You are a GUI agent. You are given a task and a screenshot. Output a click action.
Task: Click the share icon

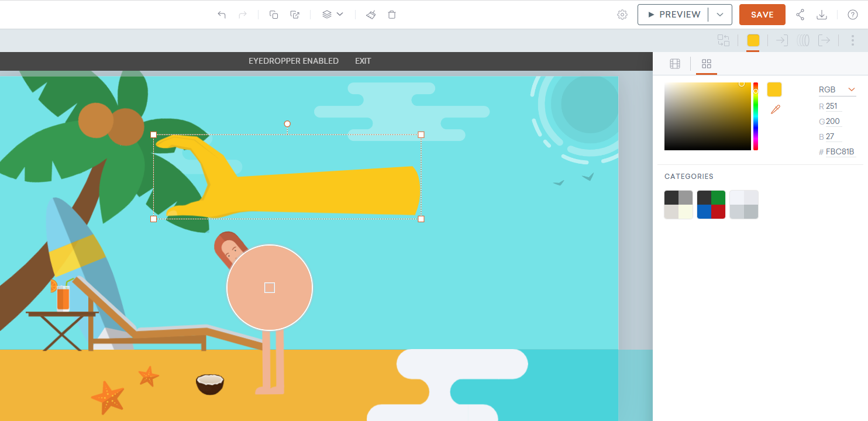pos(800,15)
